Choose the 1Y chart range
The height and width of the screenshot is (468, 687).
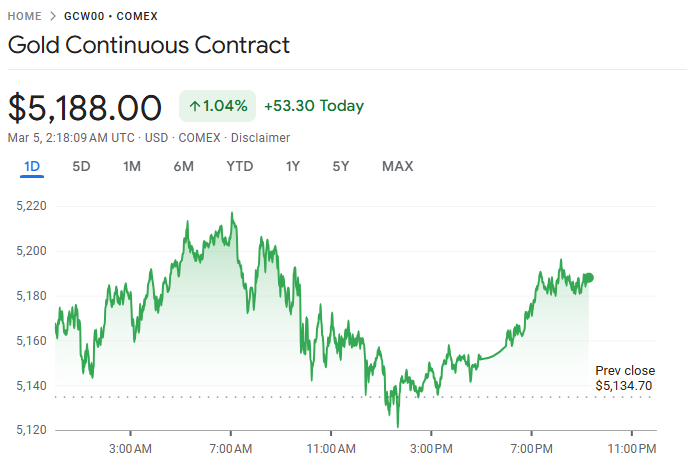pos(293,166)
